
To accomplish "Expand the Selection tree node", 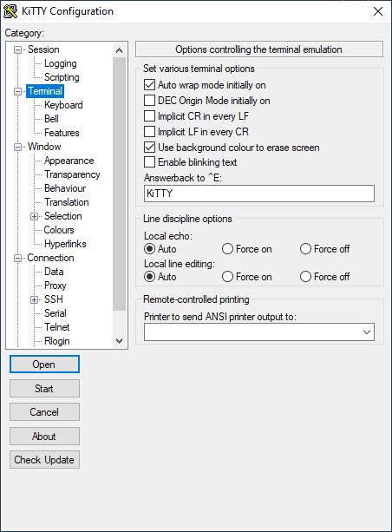I will [34, 216].
